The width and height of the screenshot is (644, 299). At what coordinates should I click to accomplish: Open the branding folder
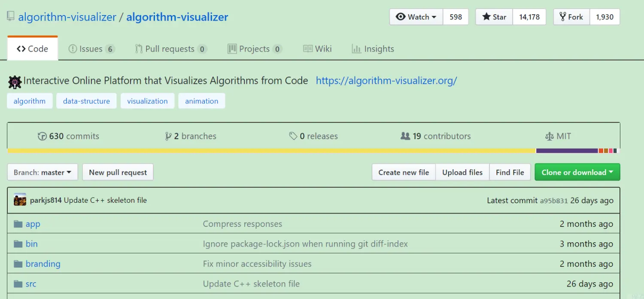[x=43, y=264]
